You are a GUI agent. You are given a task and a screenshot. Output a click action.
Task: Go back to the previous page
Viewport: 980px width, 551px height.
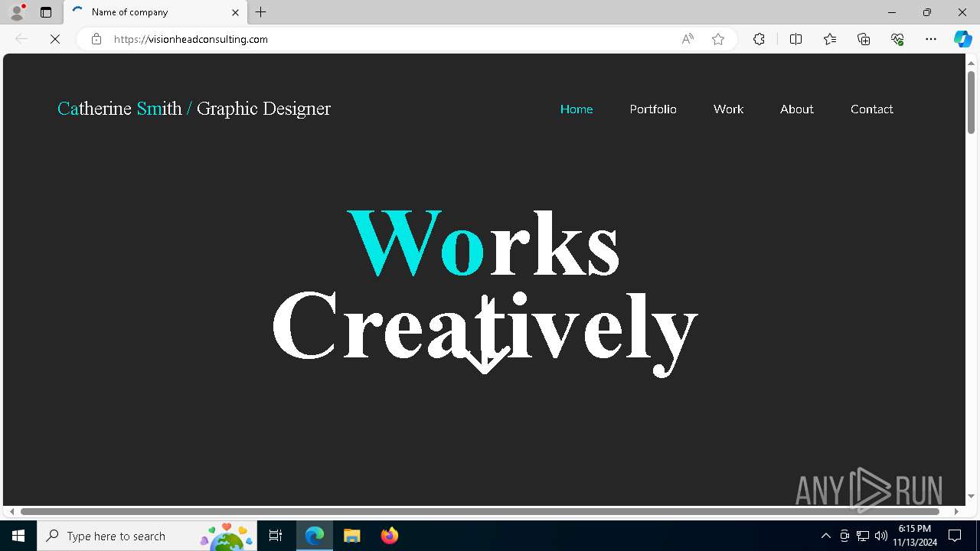pos(21,39)
